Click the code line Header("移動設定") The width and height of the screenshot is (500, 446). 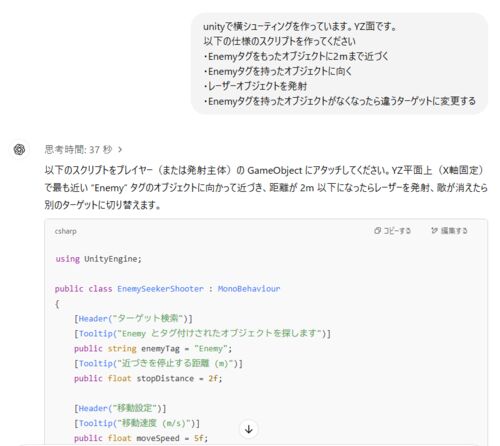[120, 408]
